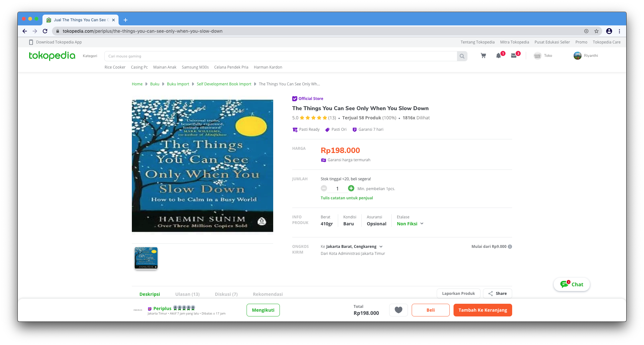This screenshot has width=644, height=345.
Task: Click the shipping cost info icon
Action: [x=510, y=247]
